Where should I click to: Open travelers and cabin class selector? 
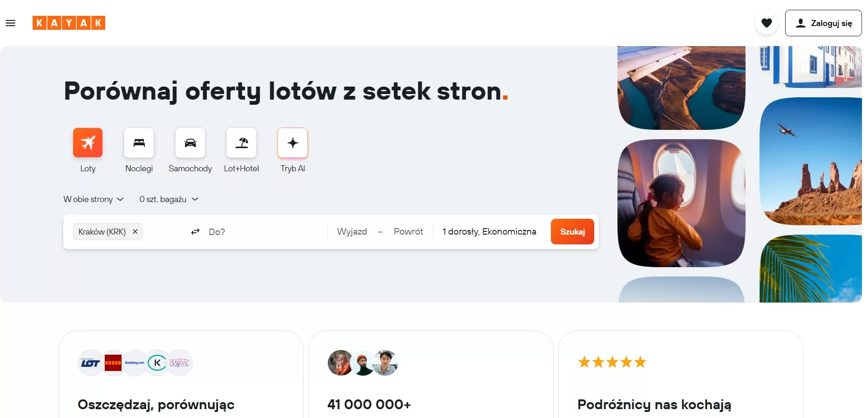[x=489, y=231]
